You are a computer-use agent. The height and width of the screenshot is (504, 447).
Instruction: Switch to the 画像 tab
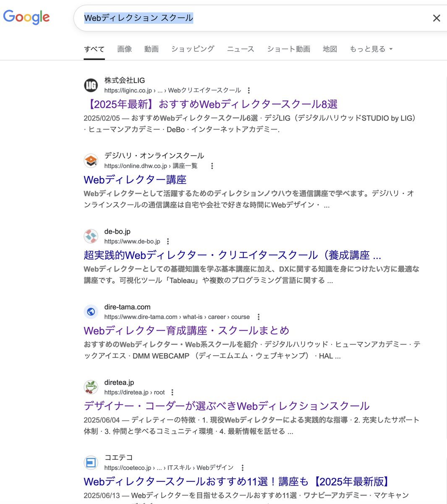[125, 49]
